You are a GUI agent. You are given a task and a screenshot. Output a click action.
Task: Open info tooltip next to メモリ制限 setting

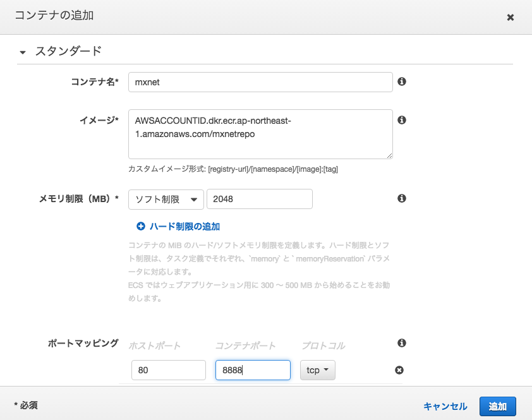pos(401,198)
